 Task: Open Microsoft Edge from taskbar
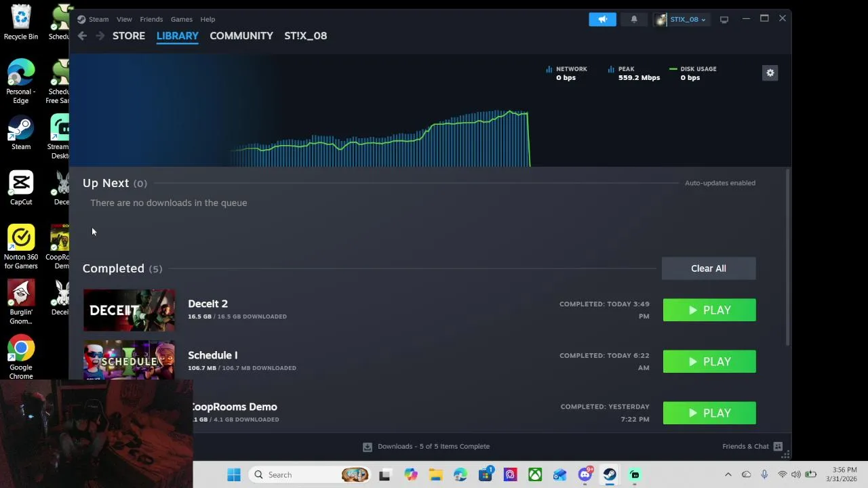click(x=460, y=474)
